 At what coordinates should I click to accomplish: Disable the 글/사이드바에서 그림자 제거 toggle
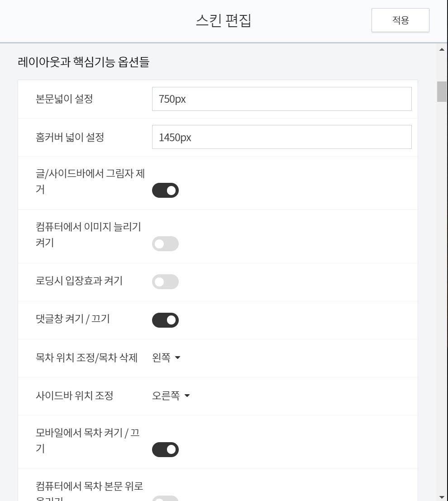[x=166, y=190]
